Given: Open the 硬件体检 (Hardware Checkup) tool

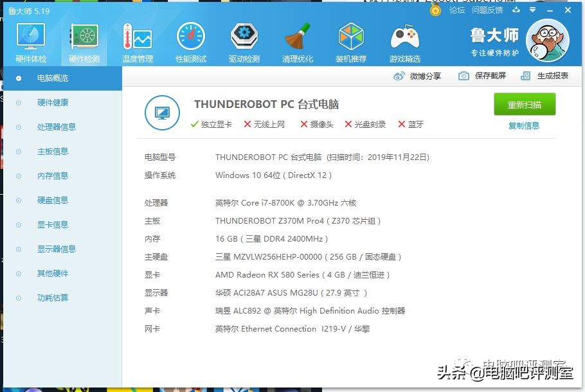Looking at the screenshot, I should point(30,40).
